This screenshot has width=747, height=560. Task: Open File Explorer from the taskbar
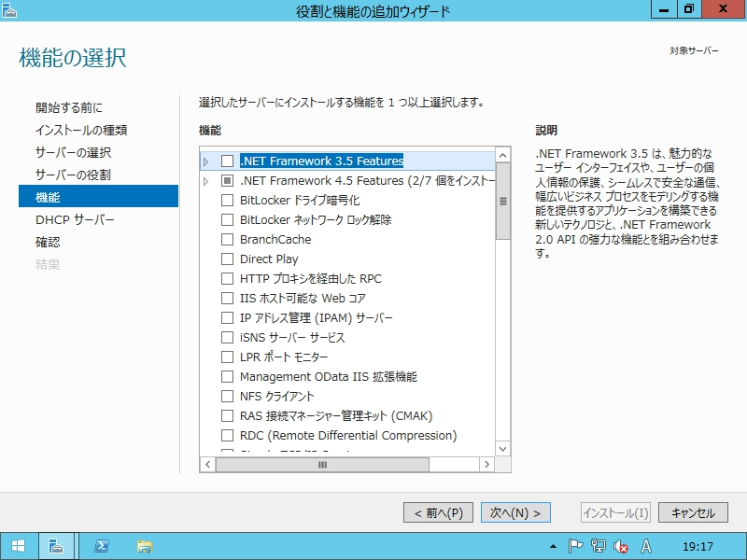144,546
